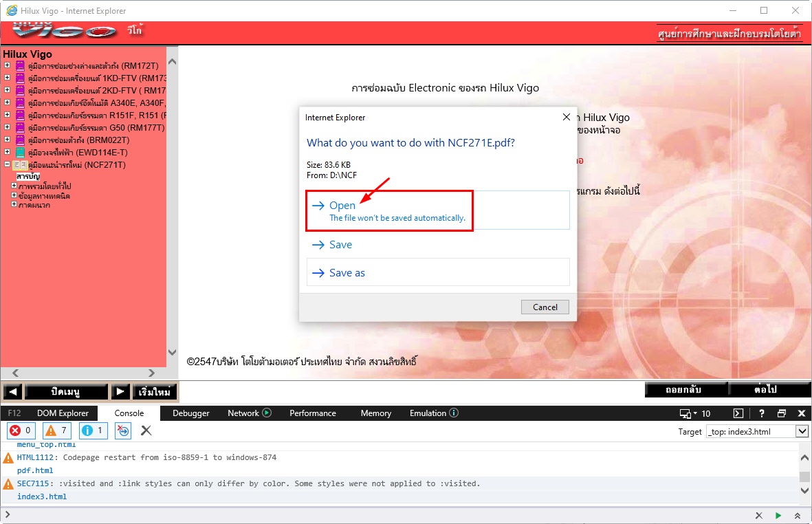Open the pdf.html source link

[34, 470]
